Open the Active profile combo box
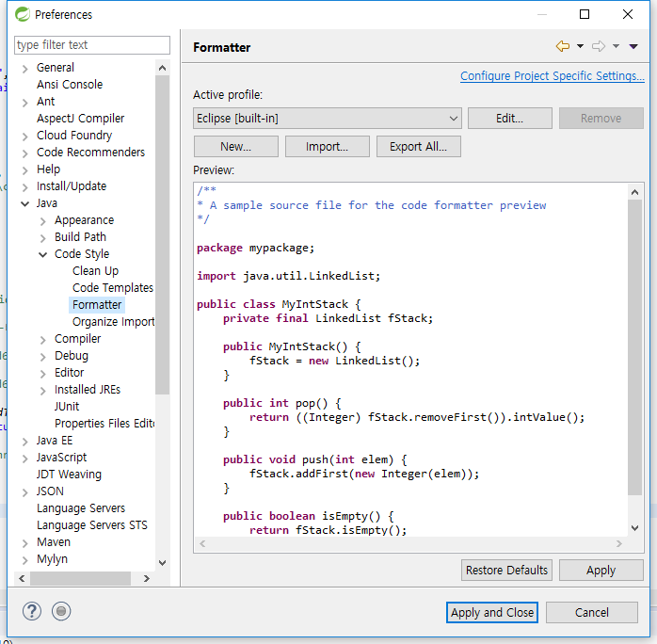The image size is (657, 644). tap(328, 118)
